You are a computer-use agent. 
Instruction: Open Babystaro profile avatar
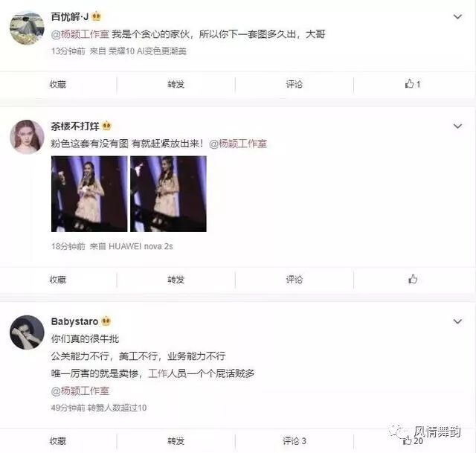coord(27,332)
